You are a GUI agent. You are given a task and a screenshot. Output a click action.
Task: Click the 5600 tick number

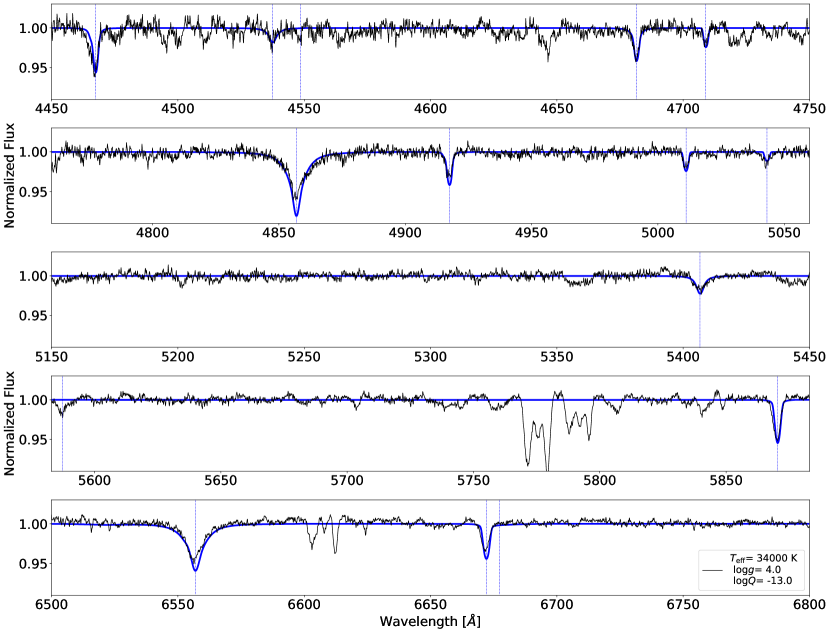pyautogui.click(x=94, y=481)
